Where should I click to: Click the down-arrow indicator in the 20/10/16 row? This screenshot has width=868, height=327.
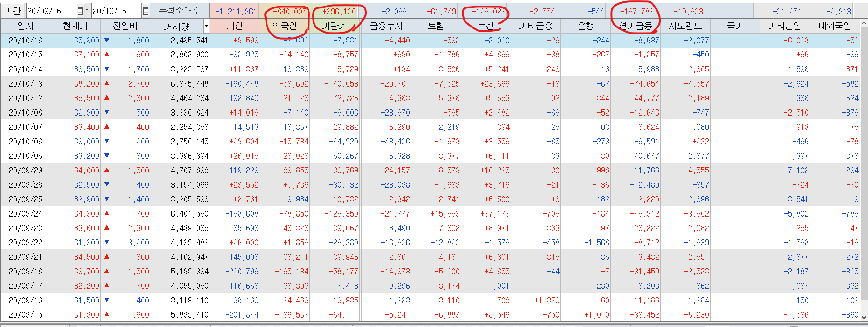[x=107, y=41]
